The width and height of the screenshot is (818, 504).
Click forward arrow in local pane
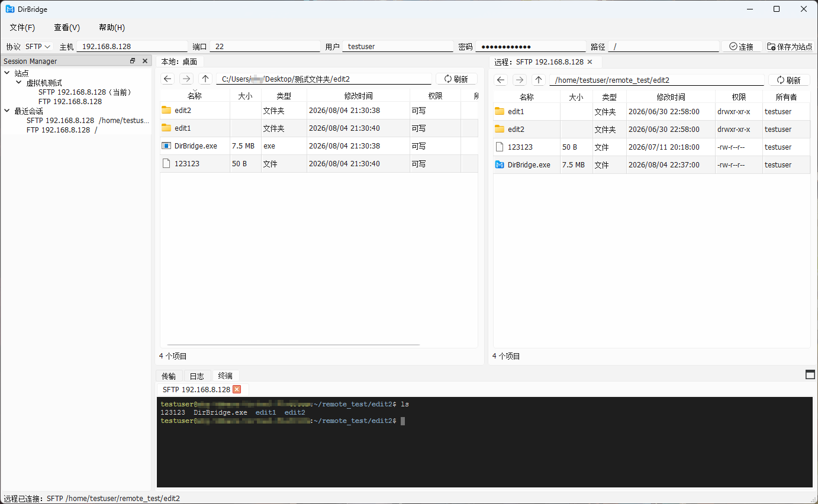pyautogui.click(x=186, y=79)
